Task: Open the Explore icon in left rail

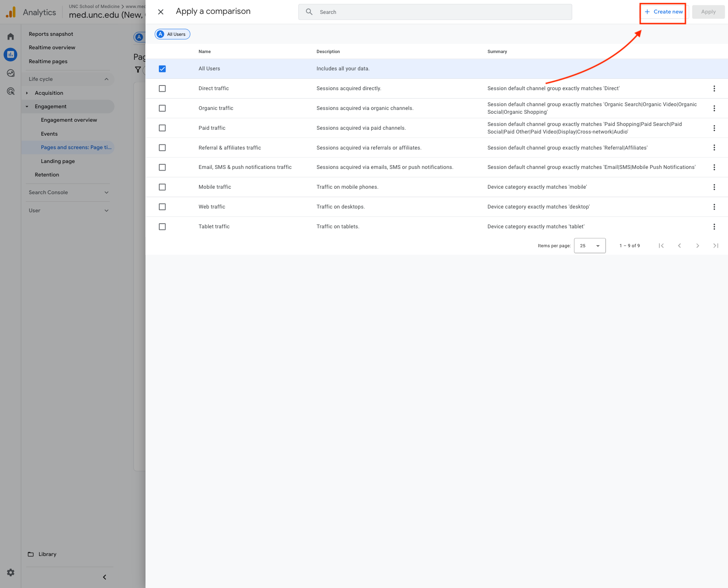Action: click(x=11, y=73)
